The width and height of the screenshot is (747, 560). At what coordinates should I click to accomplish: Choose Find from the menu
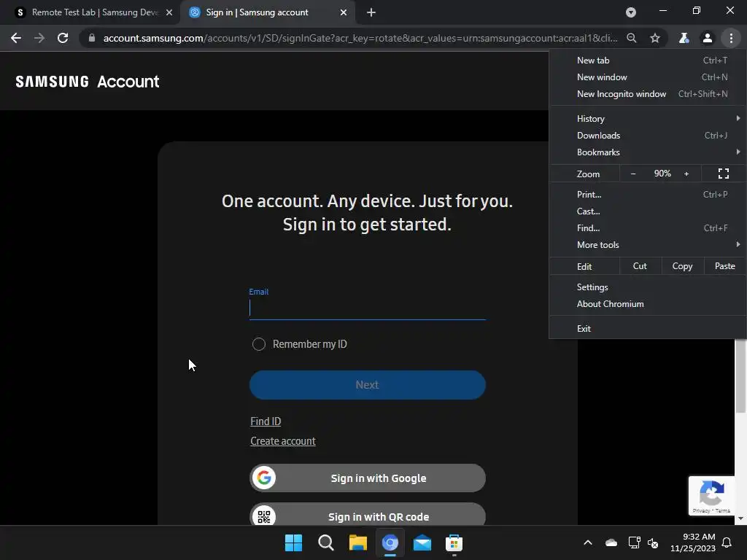click(648, 228)
